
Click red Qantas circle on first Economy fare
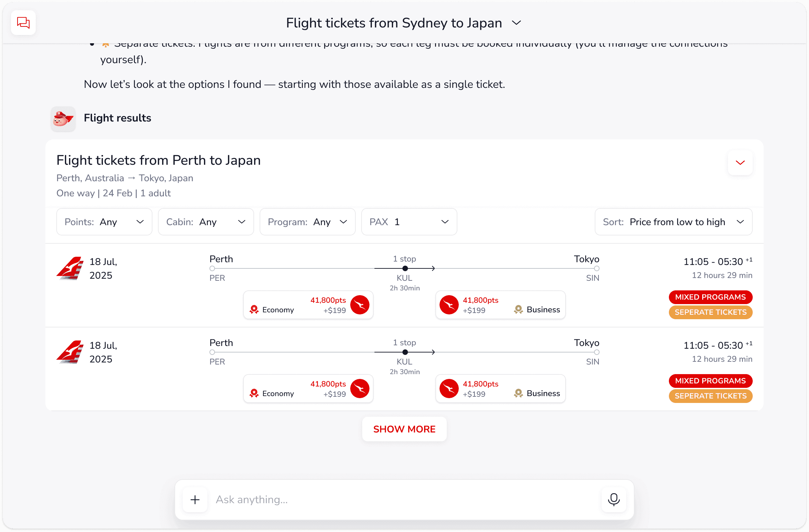coord(360,305)
